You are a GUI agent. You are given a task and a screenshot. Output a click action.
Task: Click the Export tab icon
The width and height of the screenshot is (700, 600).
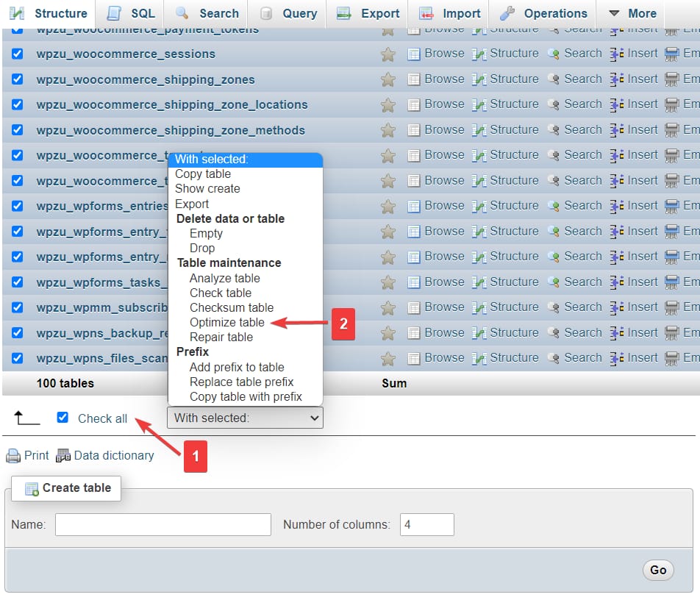[x=343, y=13]
